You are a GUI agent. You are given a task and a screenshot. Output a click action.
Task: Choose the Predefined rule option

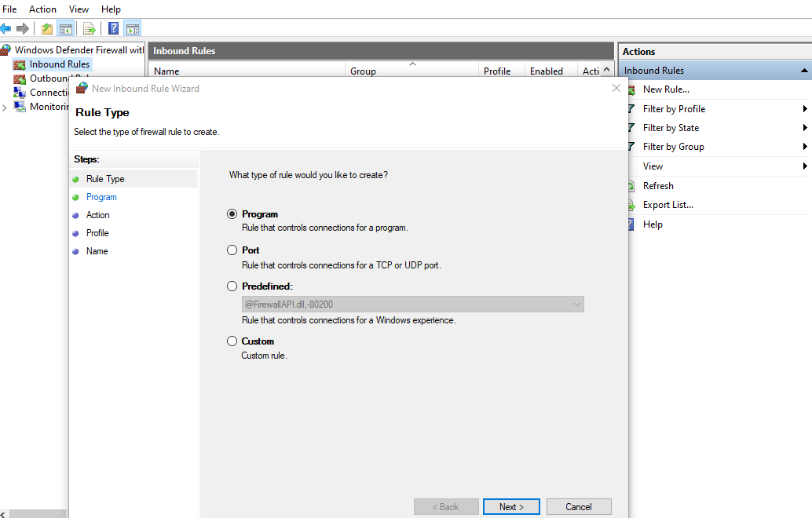232,286
